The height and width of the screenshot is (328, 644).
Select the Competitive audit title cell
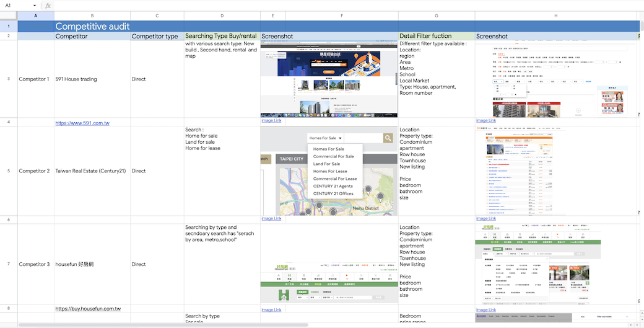coord(92,26)
